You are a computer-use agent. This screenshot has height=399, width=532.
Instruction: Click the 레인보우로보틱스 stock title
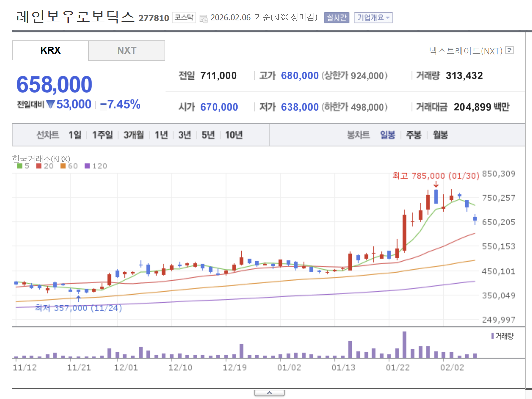pos(75,17)
